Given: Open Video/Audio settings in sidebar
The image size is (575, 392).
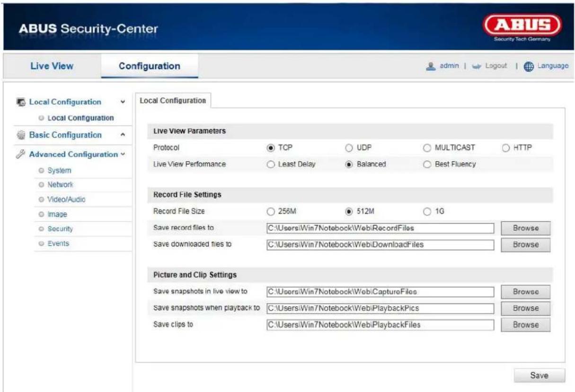Looking at the screenshot, I should tap(66, 200).
